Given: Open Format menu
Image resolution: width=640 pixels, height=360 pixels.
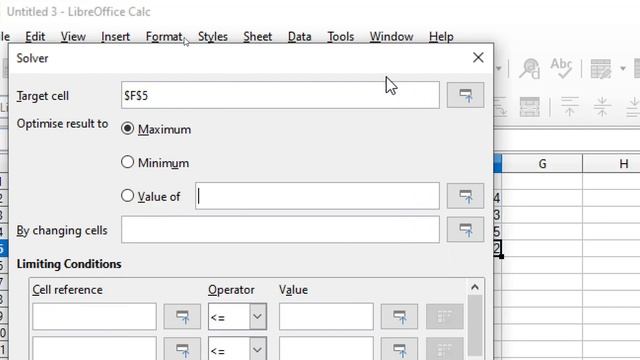Looking at the screenshot, I should pyautogui.click(x=164, y=37).
